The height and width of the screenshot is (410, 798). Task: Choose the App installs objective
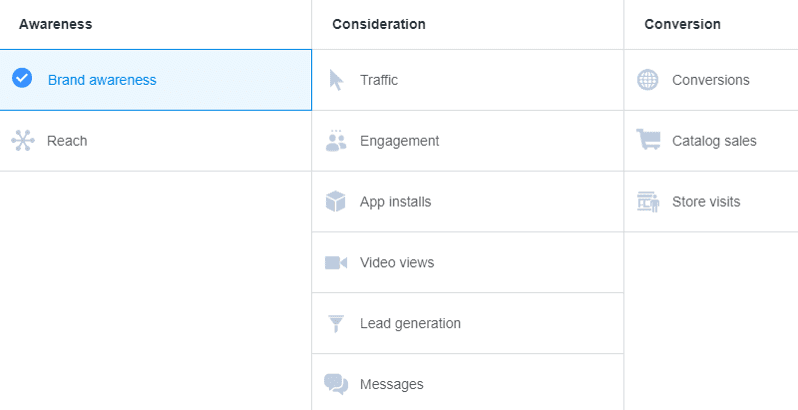[x=395, y=202]
